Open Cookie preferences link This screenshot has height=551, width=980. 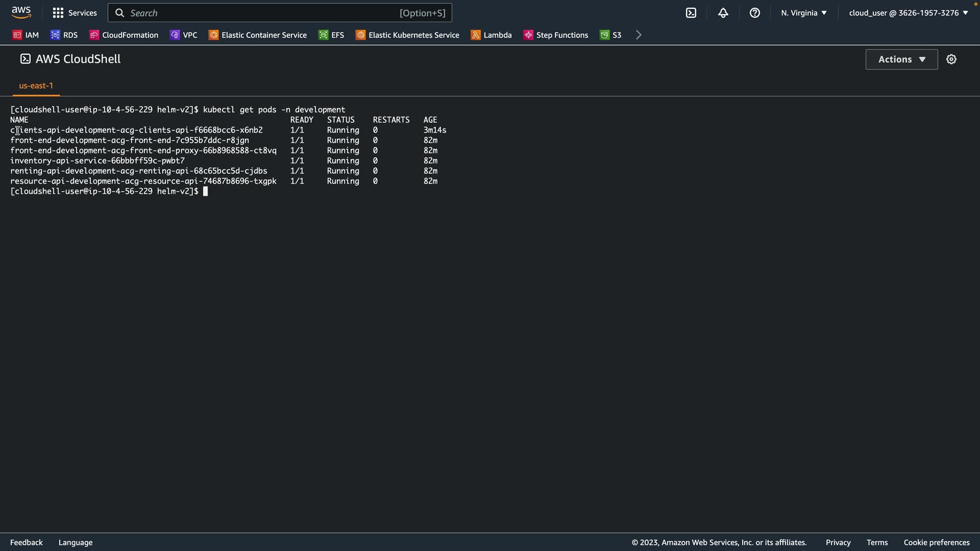[936, 542]
